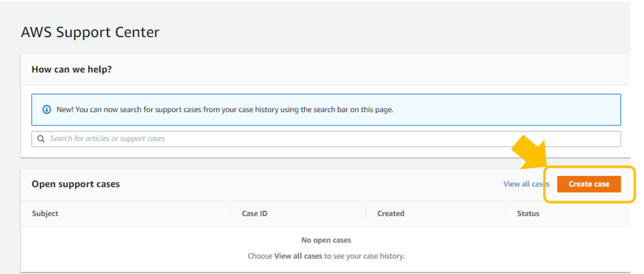Sort by the Subject column header
Image resolution: width=644 pixels, height=274 pixels.
[x=45, y=213]
